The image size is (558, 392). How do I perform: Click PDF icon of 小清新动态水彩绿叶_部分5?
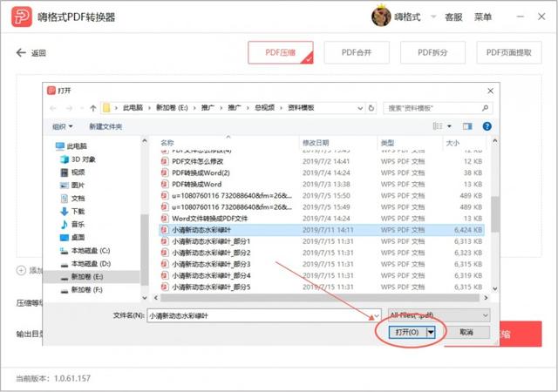pyautogui.click(x=164, y=287)
